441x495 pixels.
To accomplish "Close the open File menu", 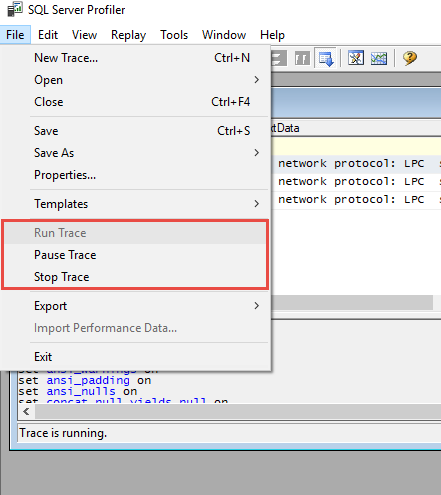I will [15, 35].
